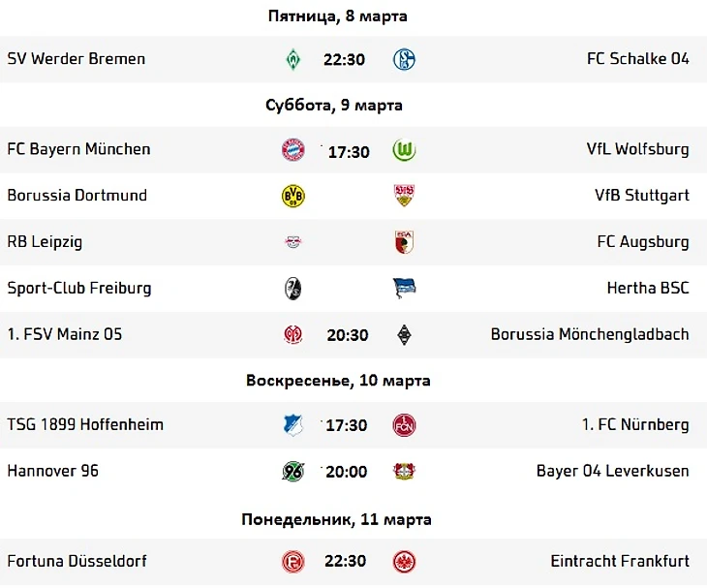Open the TSG 1899 Hoffenheim team name
Screen dimensions: 707x588
click(x=85, y=424)
